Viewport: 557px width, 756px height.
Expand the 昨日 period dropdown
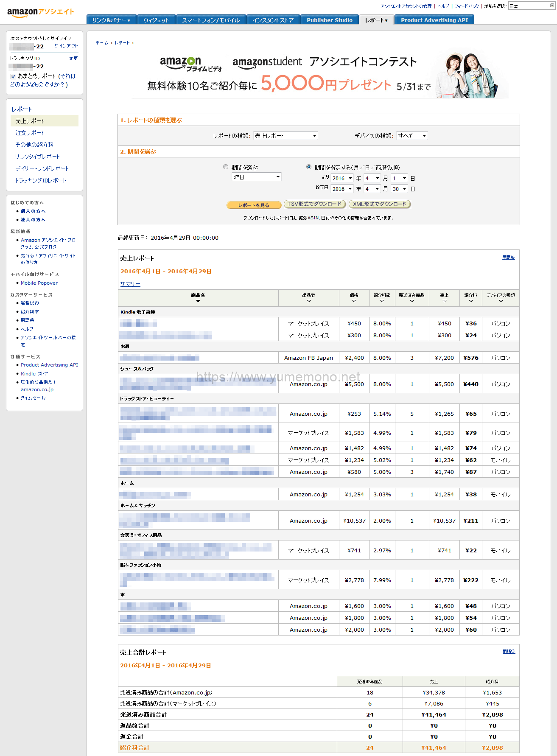[x=257, y=177]
